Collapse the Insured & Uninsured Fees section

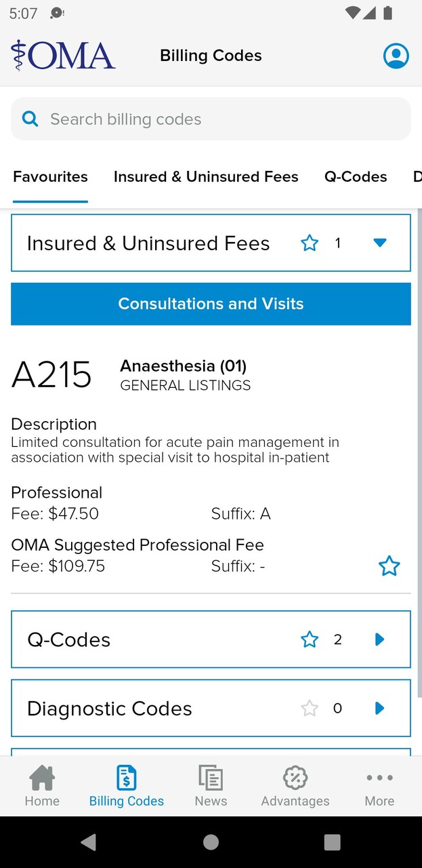(380, 243)
